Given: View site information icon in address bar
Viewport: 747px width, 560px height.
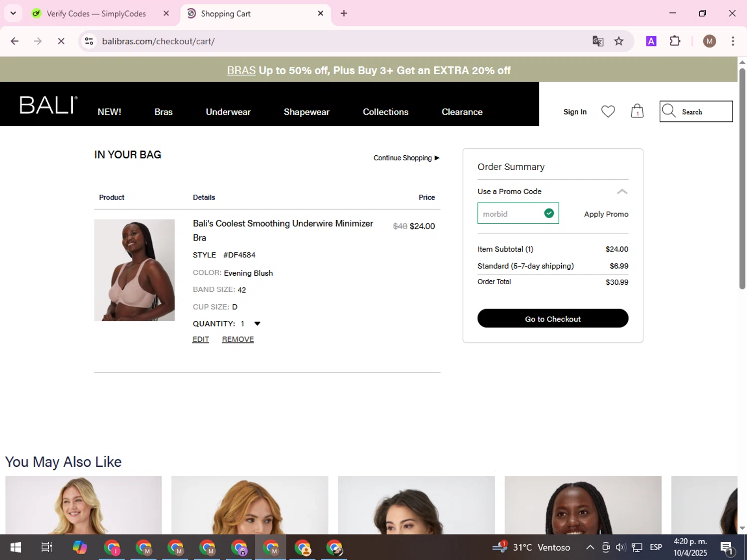Looking at the screenshot, I should [x=89, y=41].
